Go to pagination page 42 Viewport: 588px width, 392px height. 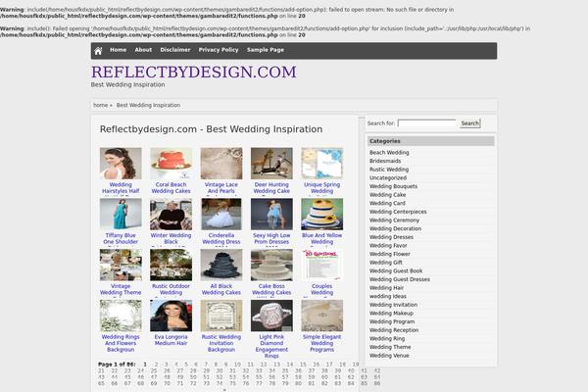(x=377, y=370)
